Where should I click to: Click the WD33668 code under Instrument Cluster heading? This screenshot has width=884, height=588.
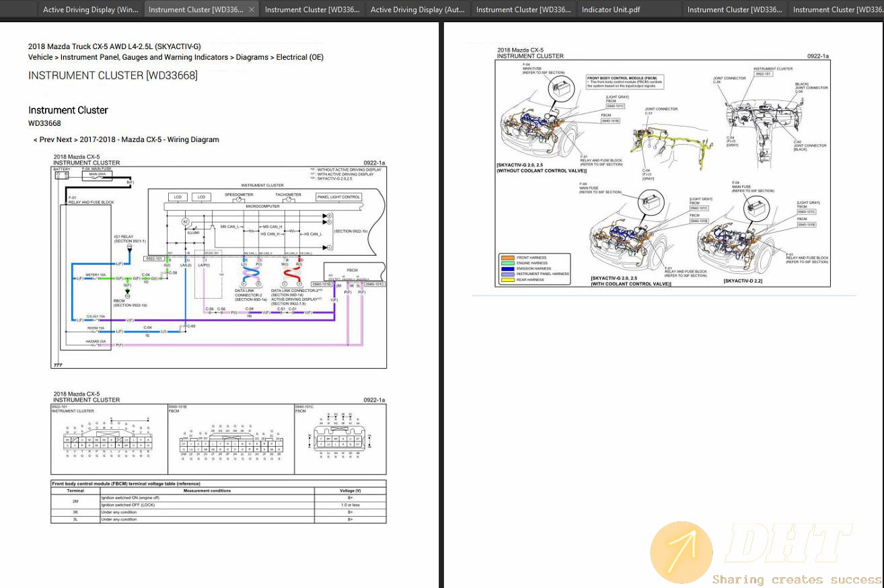(x=44, y=123)
